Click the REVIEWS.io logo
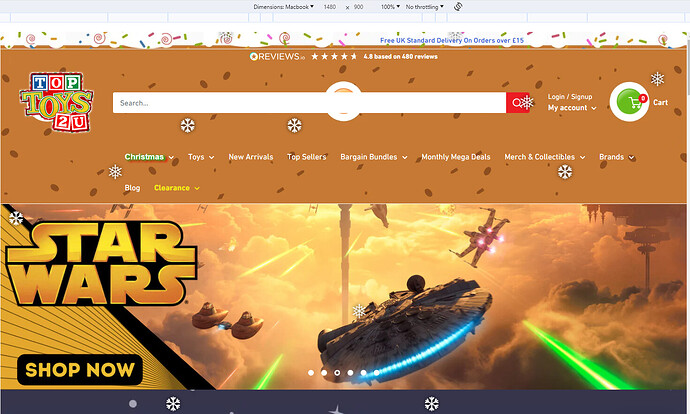This screenshot has width=690, height=414. [277, 56]
